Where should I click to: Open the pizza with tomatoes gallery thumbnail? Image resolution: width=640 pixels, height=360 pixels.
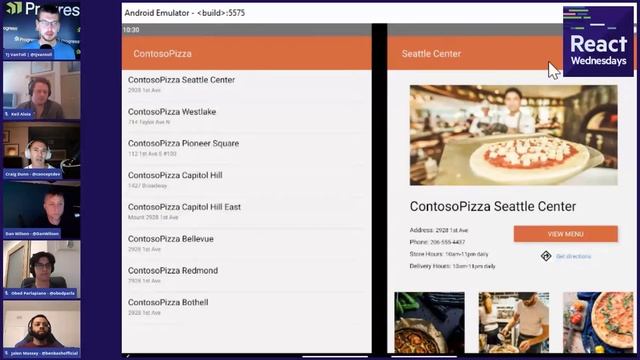(x=598, y=322)
